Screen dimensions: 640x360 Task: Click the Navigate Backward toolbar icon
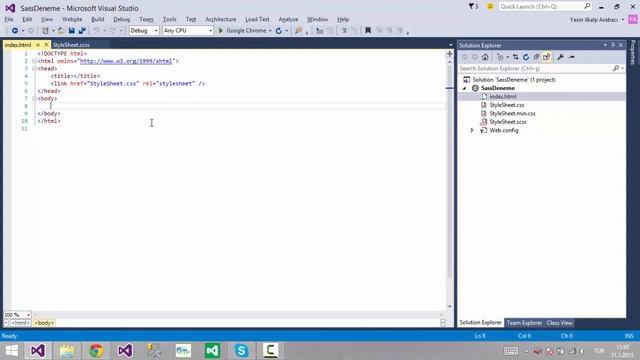tap(15, 31)
